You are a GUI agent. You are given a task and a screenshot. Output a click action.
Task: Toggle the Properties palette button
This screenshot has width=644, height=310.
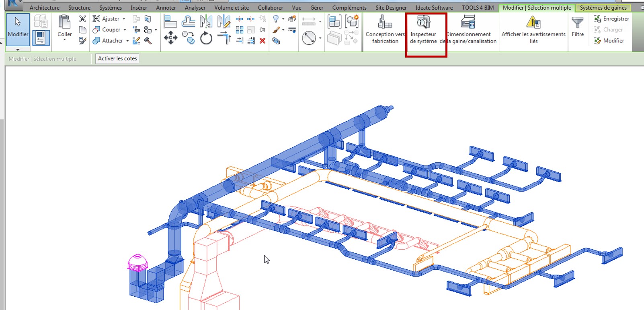point(41,38)
